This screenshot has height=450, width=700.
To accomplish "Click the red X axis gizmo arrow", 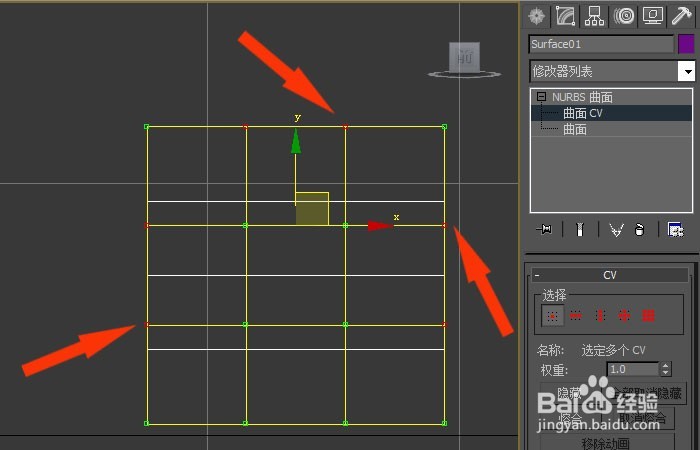I will click(x=380, y=226).
